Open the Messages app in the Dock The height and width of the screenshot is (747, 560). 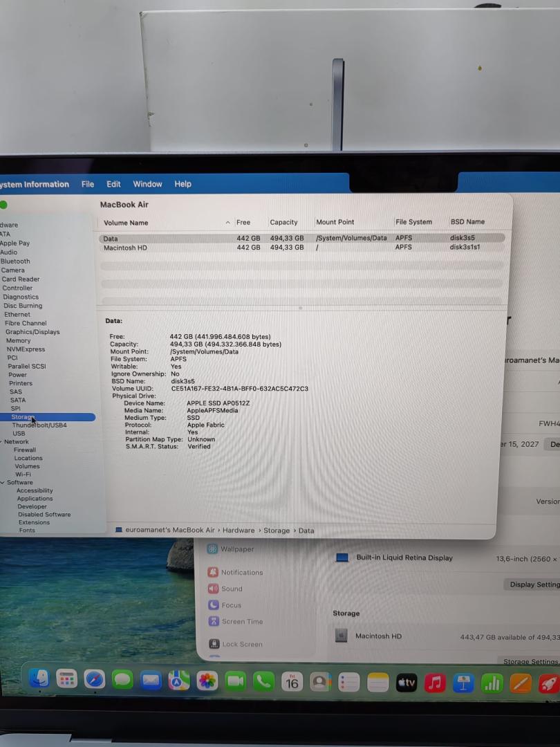pyautogui.click(x=122, y=680)
